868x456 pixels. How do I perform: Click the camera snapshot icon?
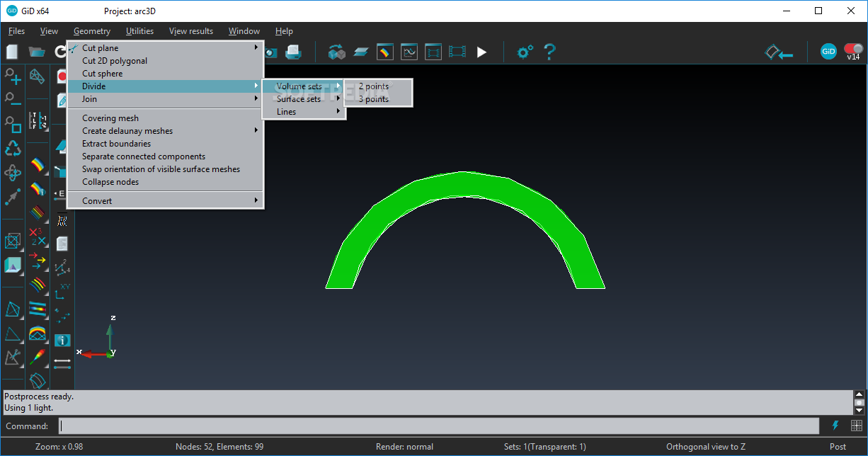pyautogui.click(x=270, y=52)
